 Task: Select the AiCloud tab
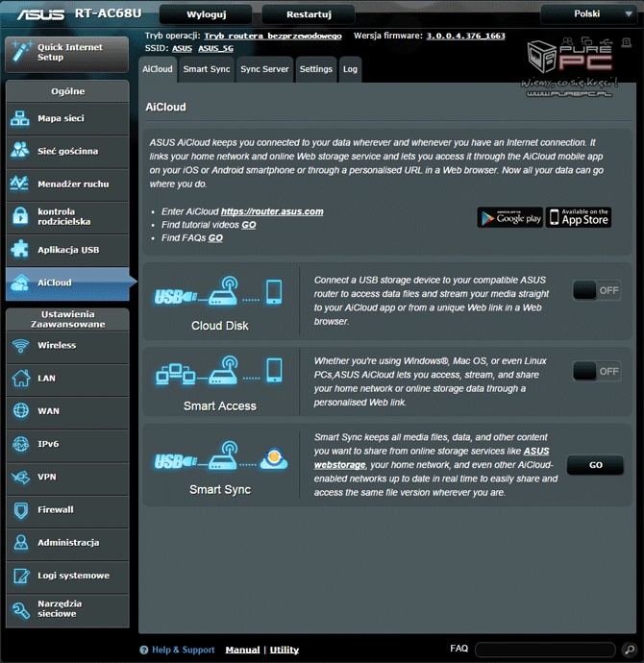(158, 69)
